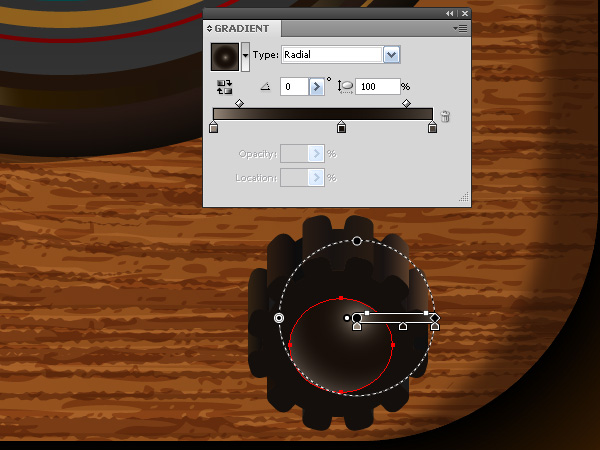
Task: Select the right gradient color stop
Action: click(432, 127)
